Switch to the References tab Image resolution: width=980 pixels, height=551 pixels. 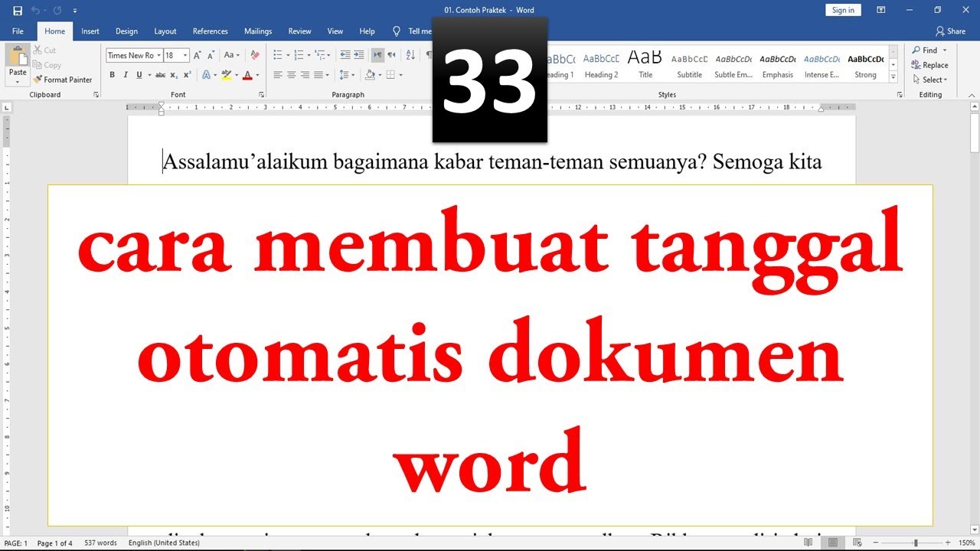click(211, 31)
